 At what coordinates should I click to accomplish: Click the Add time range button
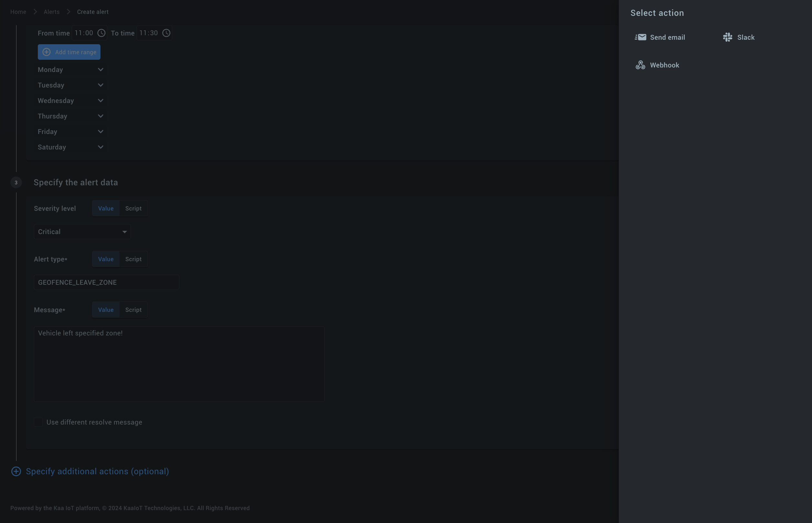[x=69, y=52]
